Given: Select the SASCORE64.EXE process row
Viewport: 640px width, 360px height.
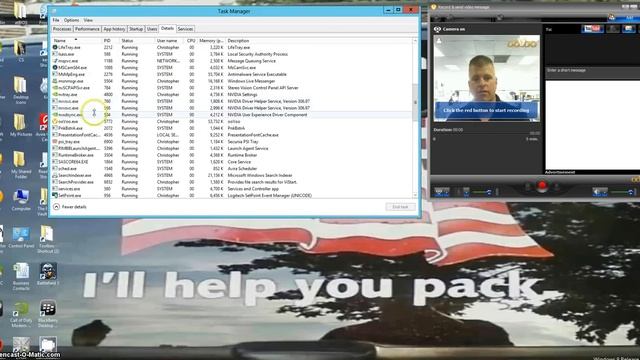Looking at the screenshot, I should [x=232, y=162].
